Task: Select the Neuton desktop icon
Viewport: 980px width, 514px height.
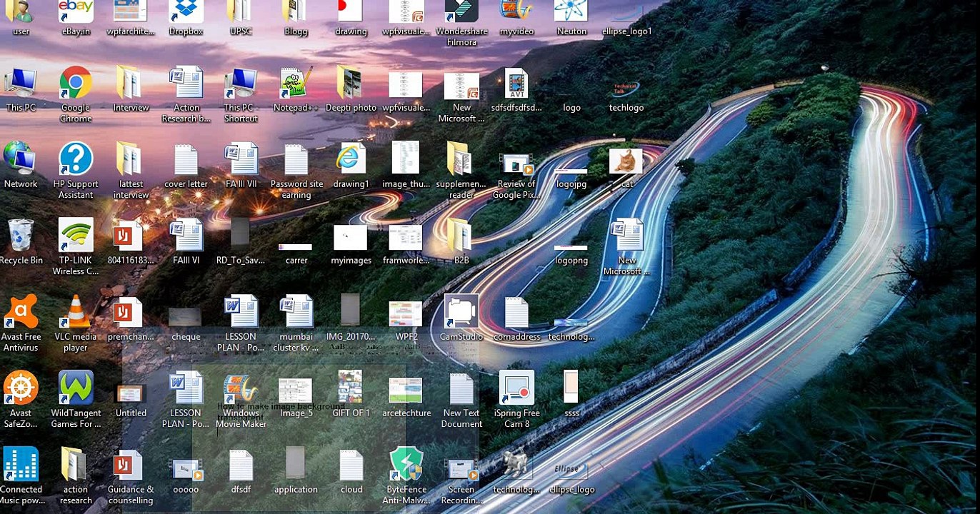Action: [x=571, y=11]
